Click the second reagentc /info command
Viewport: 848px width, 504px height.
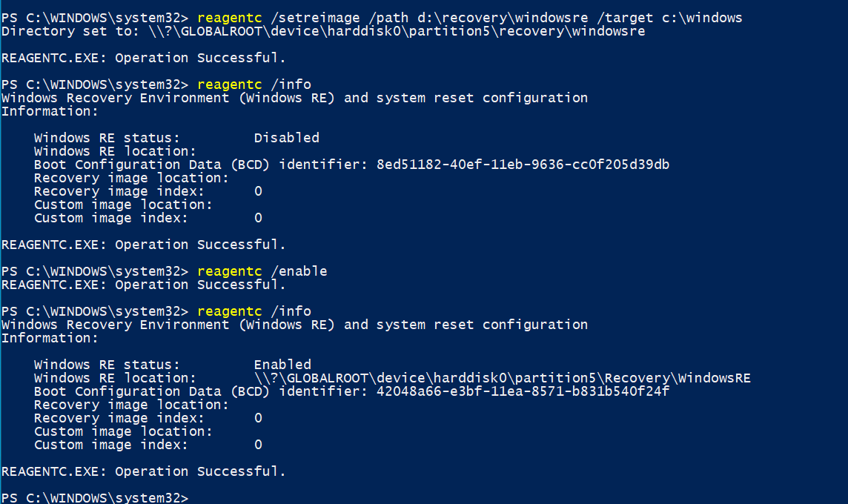point(254,311)
